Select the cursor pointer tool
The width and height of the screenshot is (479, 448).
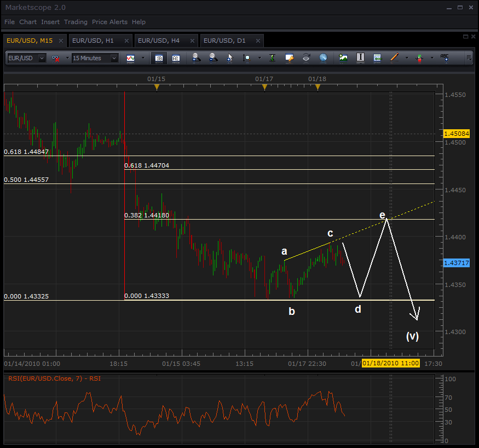pyautogui.click(x=230, y=58)
